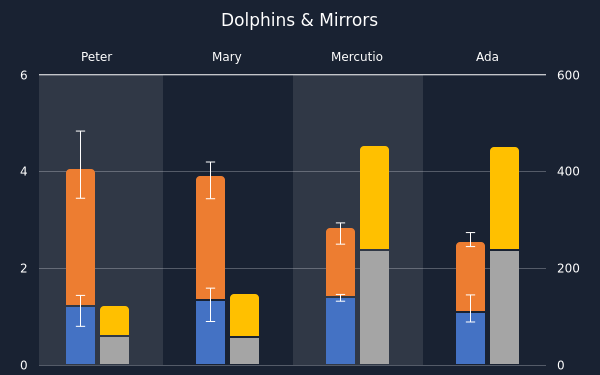Click Peter's blue bar segment
This screenshot has height=375, width=600.
(80, 336)
